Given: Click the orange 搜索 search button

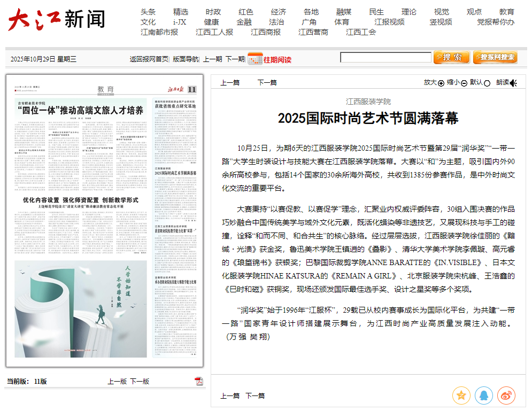Looking at the screenshot, I should tap(452, 57).
